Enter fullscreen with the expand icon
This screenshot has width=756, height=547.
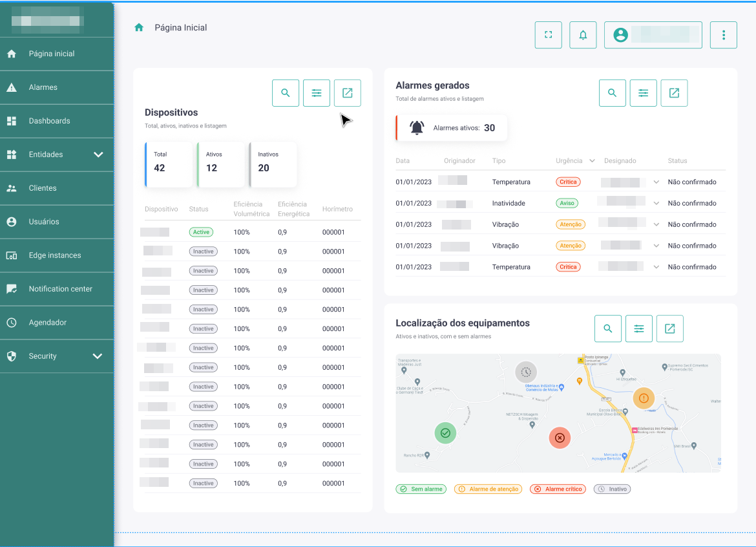548,35
